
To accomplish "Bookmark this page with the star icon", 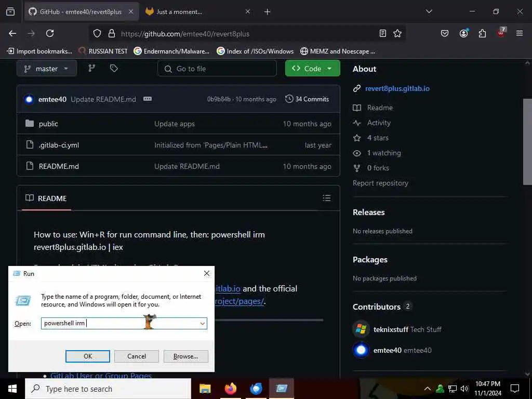I will pyautogui.click(x=397, y=33).
